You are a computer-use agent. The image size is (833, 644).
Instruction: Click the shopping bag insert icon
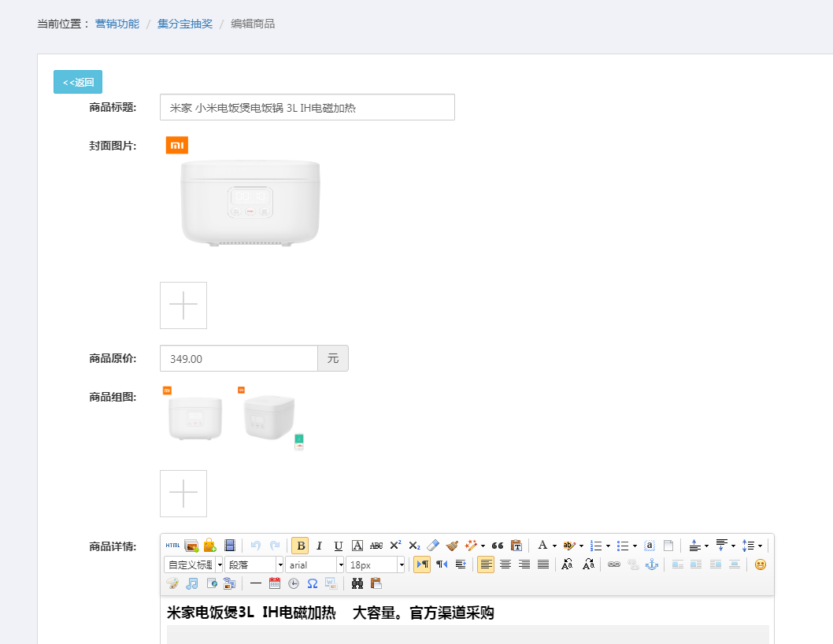(x=210, y=545)
